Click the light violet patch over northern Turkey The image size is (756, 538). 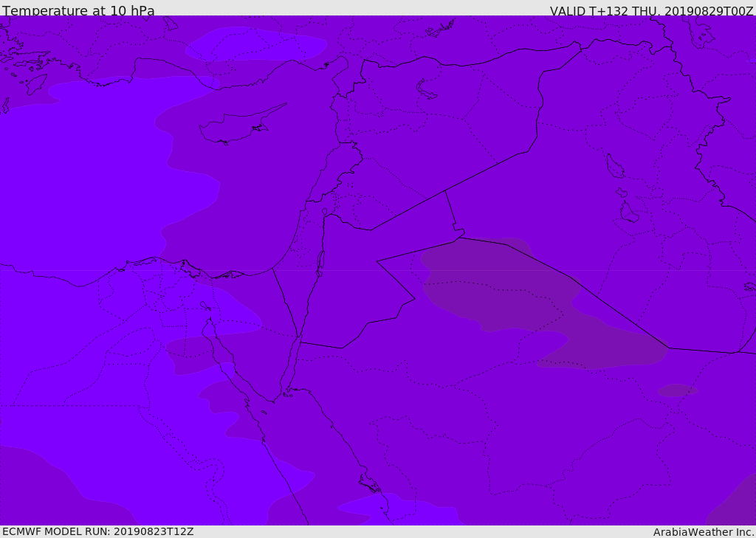pos(256,44)
